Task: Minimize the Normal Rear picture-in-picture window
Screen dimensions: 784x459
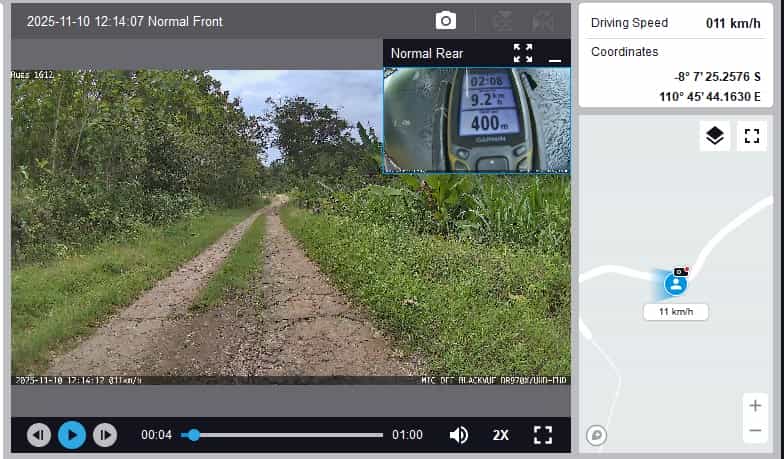Action: pos(554,56)
